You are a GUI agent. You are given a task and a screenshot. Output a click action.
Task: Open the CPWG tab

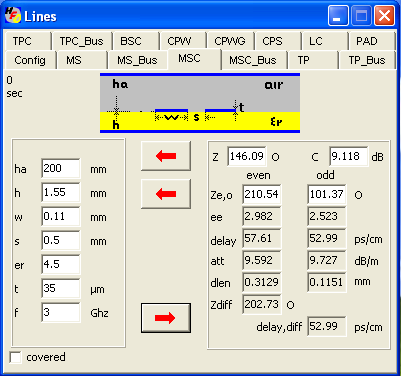click(x=230, y=41)
